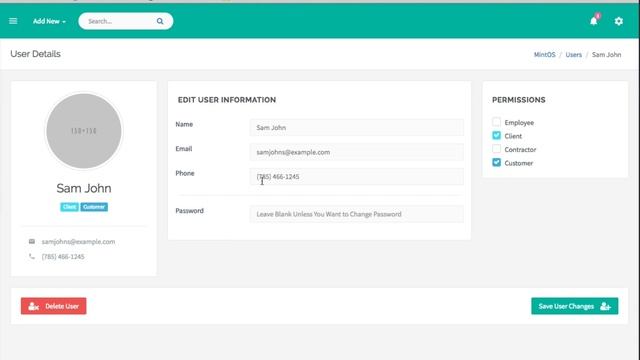
Task: Click the Customer badge under Sam John
Action: click(94, 207)
